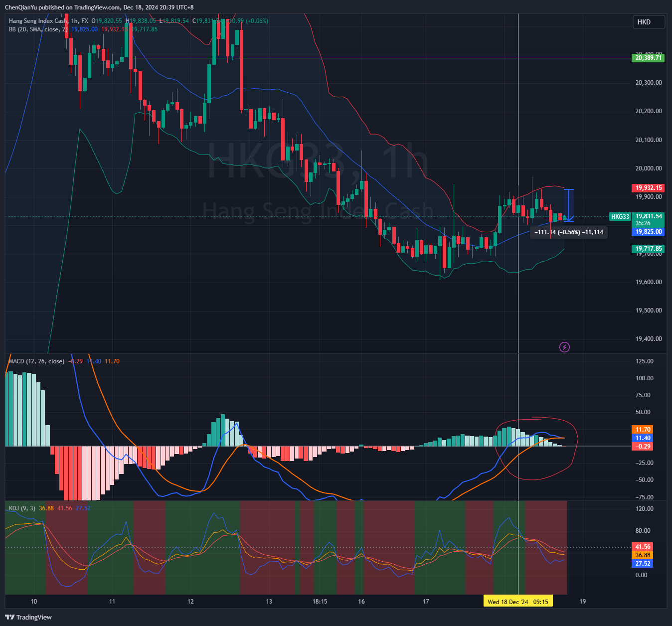This screenshot has width=672, height=626.
Task: Click the 13 date on time axis
Action: tap(269, 602)
